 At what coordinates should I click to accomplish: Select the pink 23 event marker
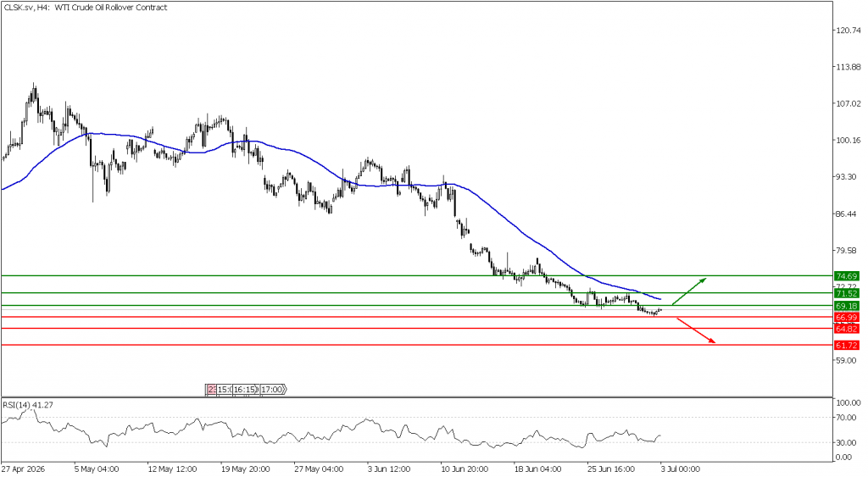[x=211, y=390]
